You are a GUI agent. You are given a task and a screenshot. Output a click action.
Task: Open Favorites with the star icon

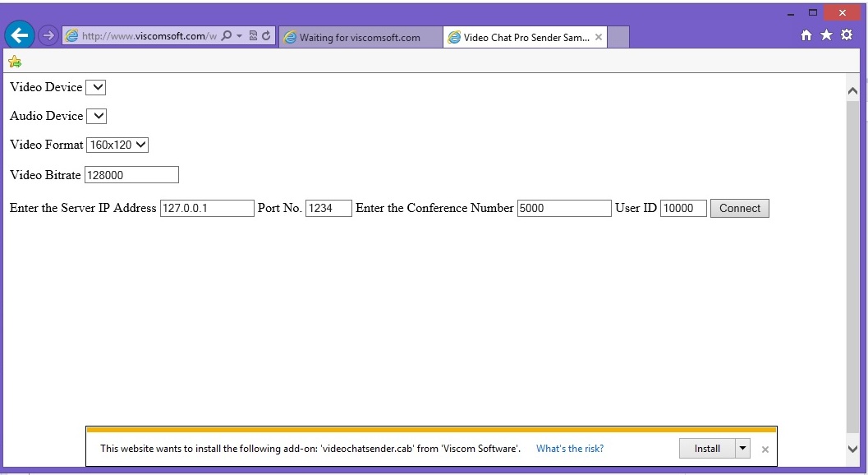[x=826, y=35]
